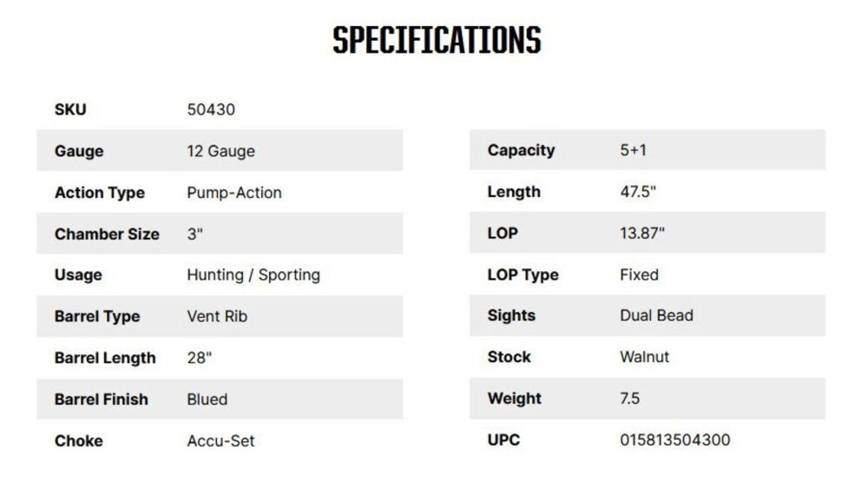Select the LOP value 13.87"
The height and width of the screenshot is (483, 868).
point(642,234)
